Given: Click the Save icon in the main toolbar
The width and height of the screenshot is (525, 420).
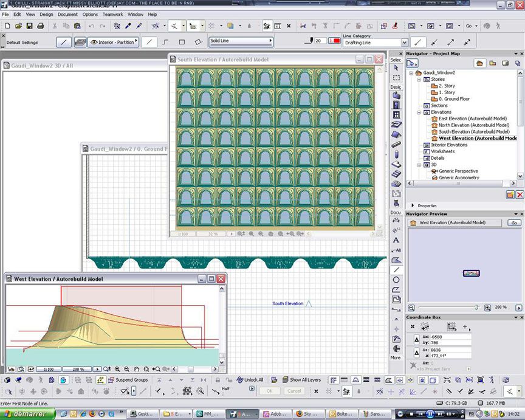Looking at the screenshot, I should click(29, 26).
